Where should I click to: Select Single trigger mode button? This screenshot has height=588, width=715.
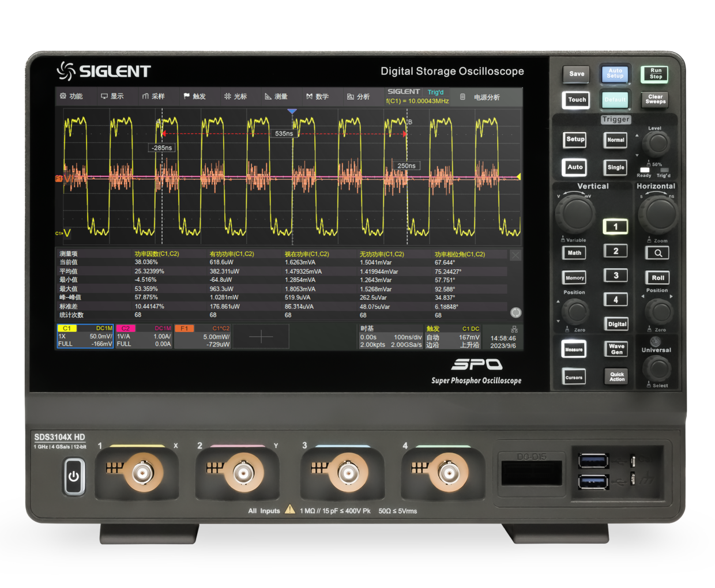coord(616,168)
